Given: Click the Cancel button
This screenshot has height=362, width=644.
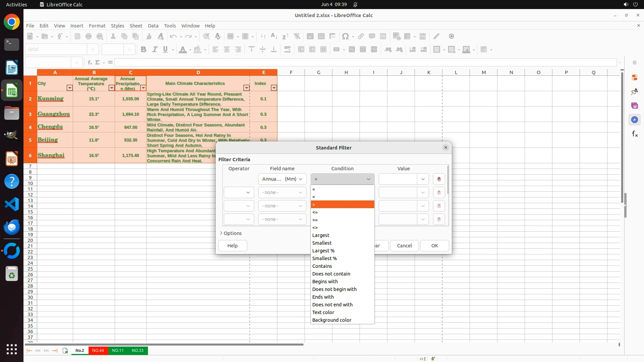Looking at the screenshot, I should coord(404,246).
